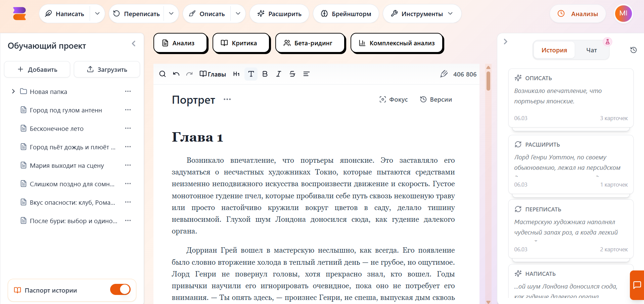Viewport: 644px width, 304px height.
Task: Redo the last undone edit
Action: [189, 74]
